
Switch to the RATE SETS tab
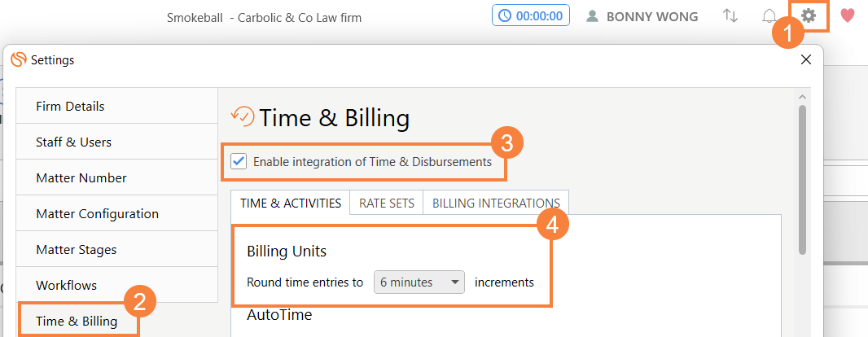(x=387, y=203)
